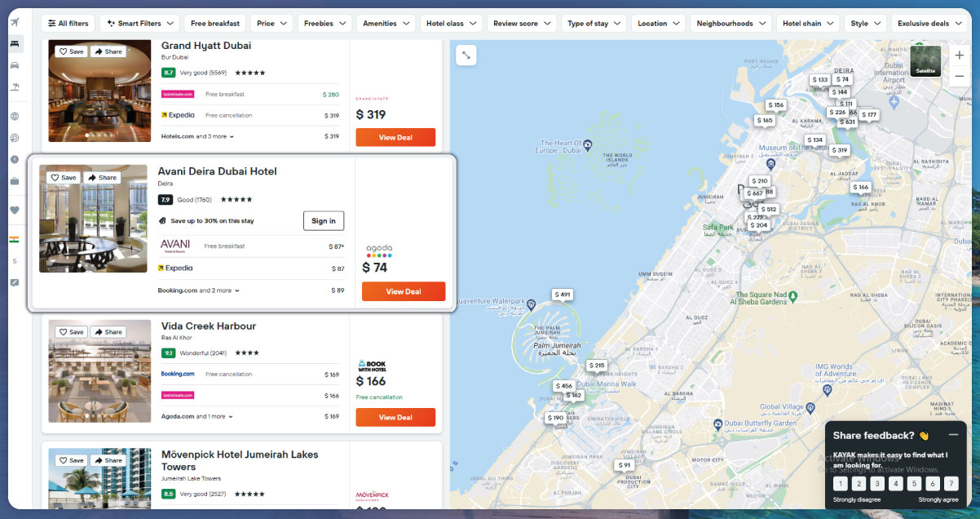980x519 pixels.
Task: Click View Deal for Vida Creek Harbour
Action: point(395,417)
